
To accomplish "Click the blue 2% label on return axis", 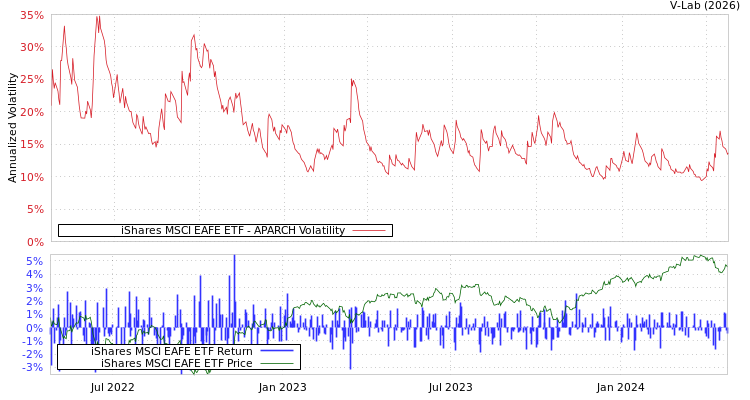I will click(34, 301).
